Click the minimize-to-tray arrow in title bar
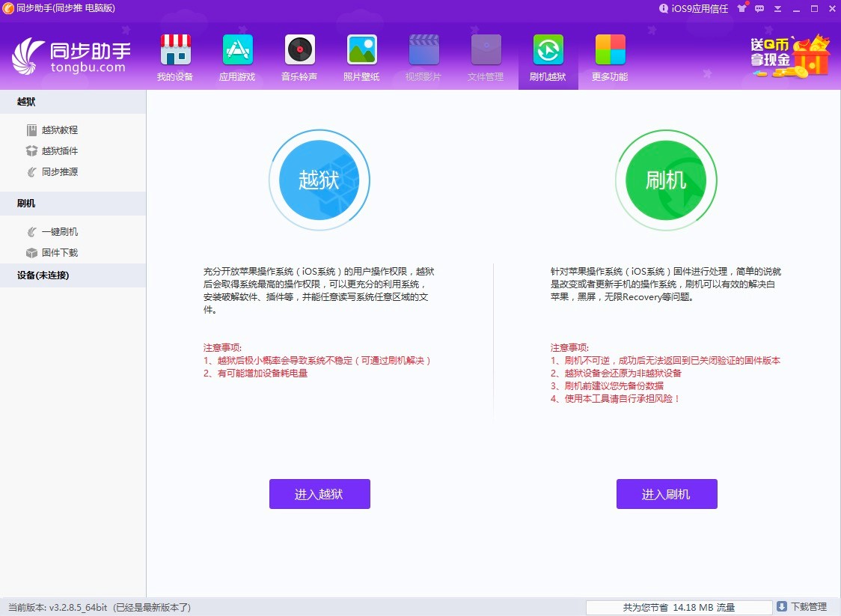841x616 pixels. click(777, 9)
